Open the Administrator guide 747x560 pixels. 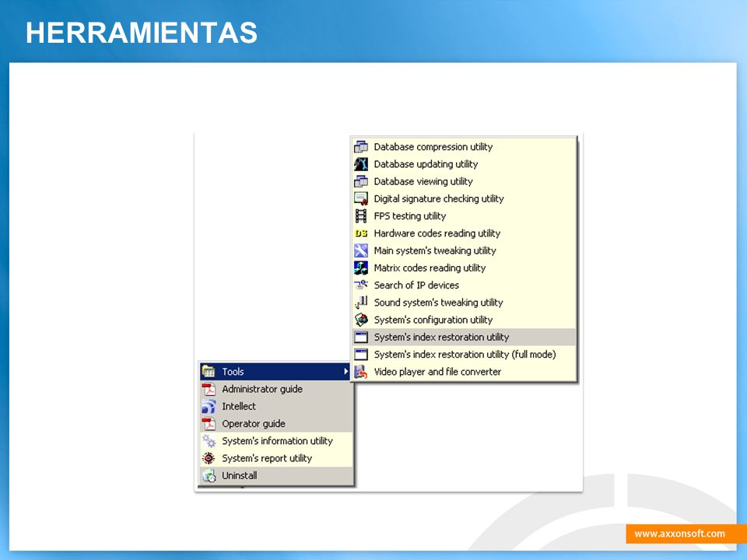point(276,389)
